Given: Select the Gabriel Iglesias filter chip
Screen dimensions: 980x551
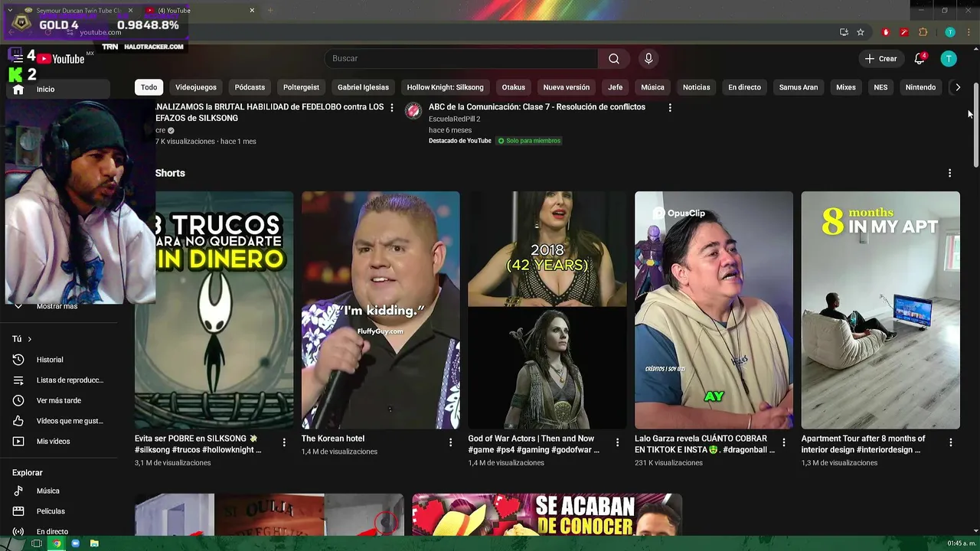Looking at the screenshot, I should click(x=363, y=87).
